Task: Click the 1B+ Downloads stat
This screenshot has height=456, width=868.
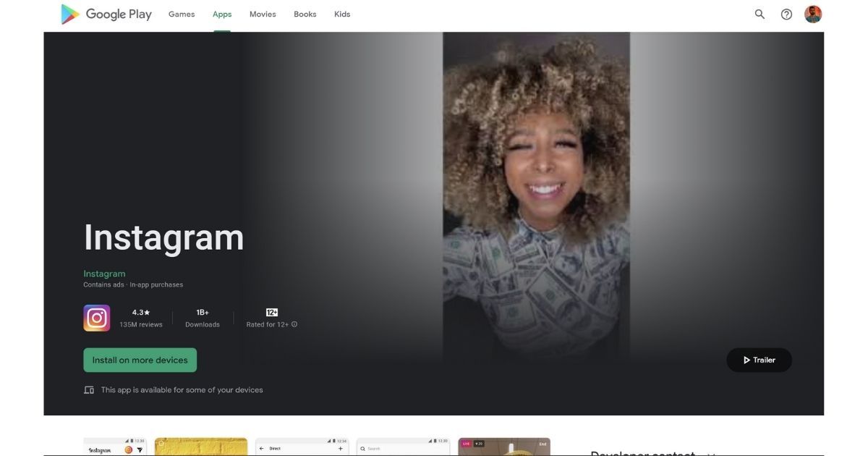Action: tap(203, 318)
